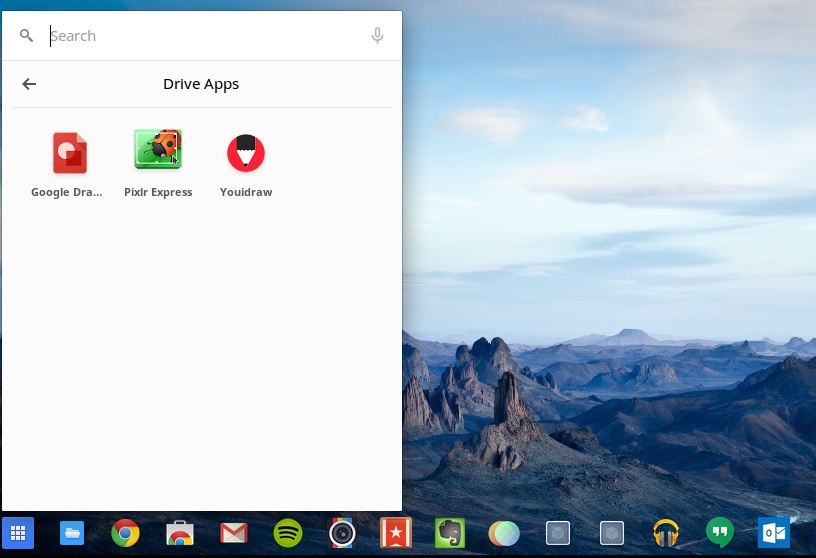The height and width of the screenshot is (558, 816).
Task: Open the Files app from shelf
Action: point(72,533)
